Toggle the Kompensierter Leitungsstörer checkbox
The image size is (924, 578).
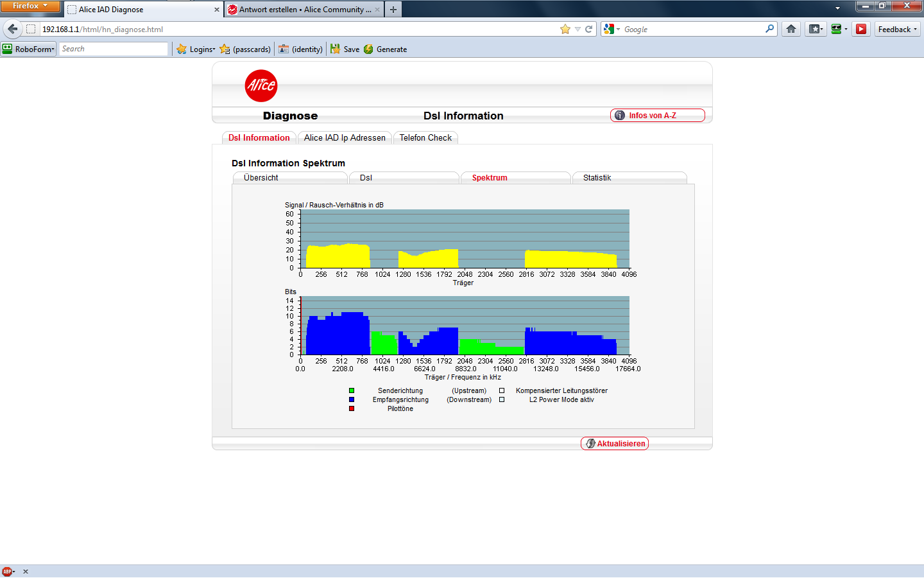[x=502, y=390]
